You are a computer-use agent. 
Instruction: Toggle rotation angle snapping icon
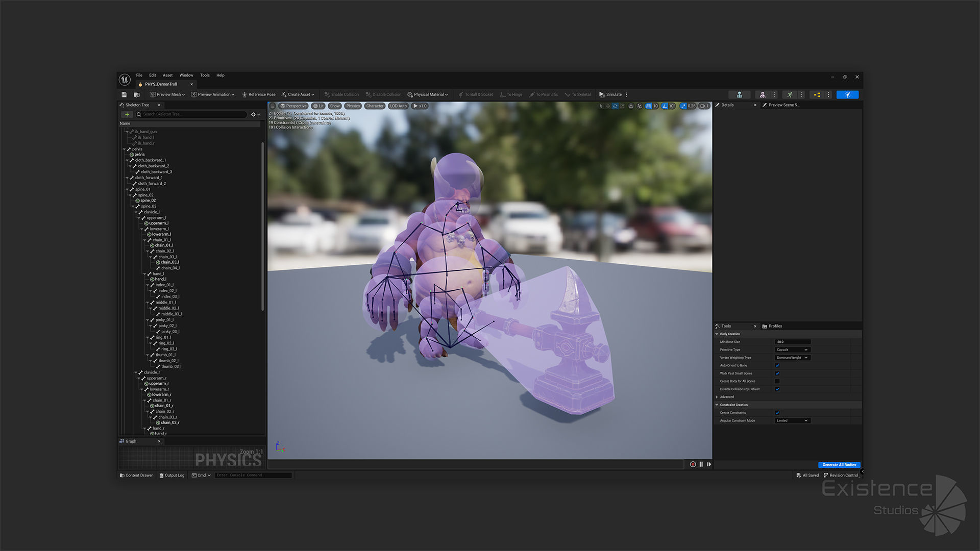click(665, 106)
